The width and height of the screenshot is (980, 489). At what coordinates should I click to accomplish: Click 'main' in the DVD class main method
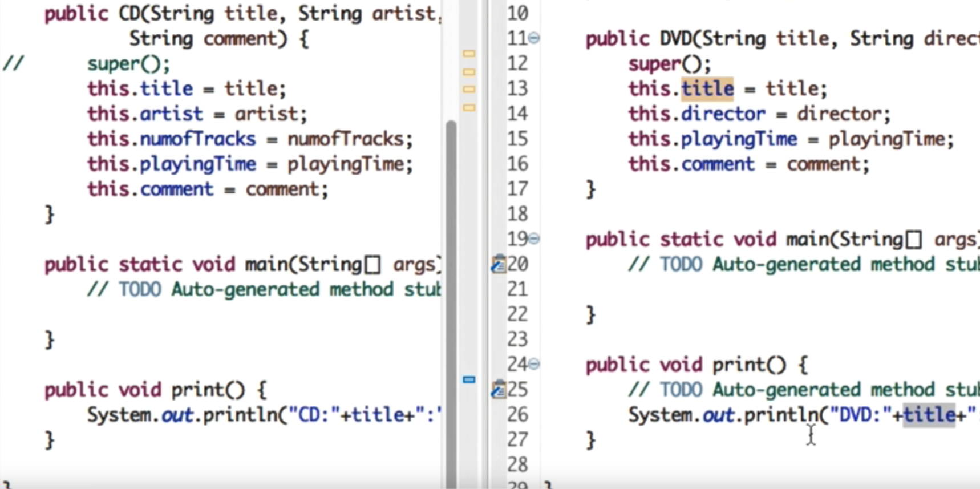808,240
